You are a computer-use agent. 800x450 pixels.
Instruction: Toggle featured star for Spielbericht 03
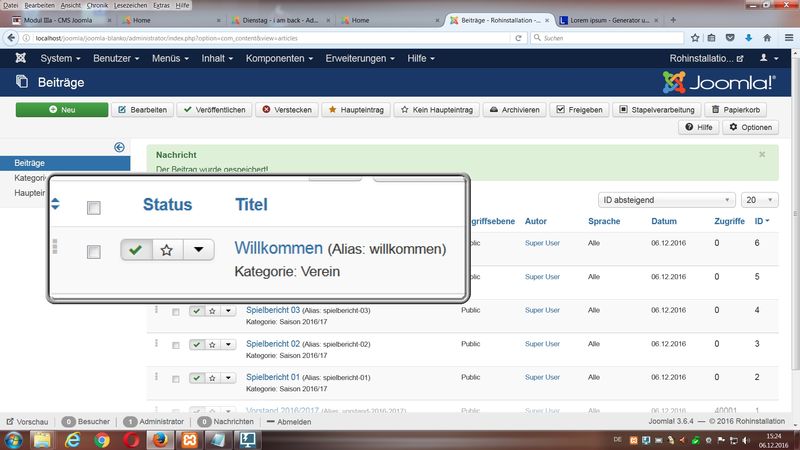point(212,311)
